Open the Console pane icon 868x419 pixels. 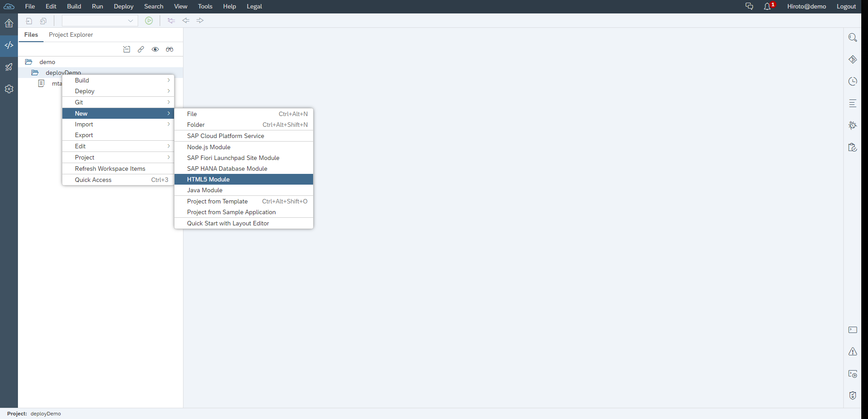click(x=853, y=330)
